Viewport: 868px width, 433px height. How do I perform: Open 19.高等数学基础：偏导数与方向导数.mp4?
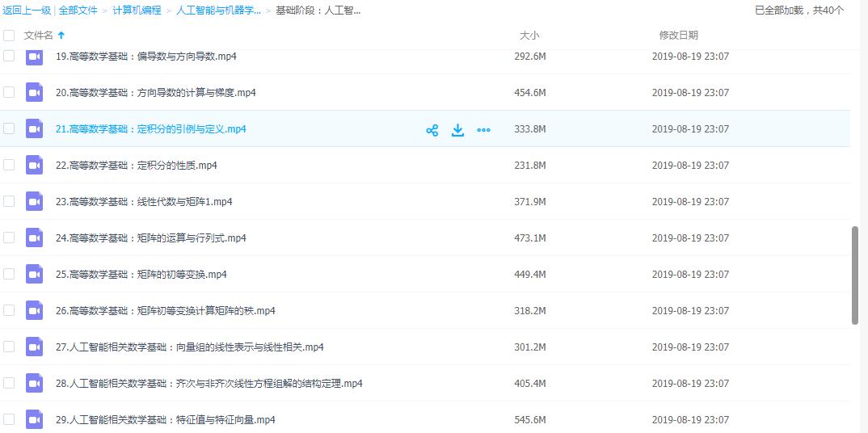[146, 57]
